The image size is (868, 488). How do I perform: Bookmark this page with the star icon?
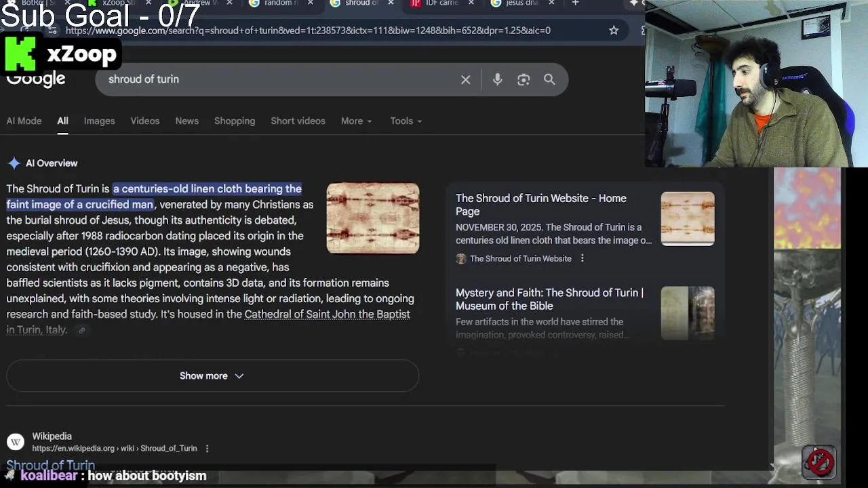click(614, 30)
